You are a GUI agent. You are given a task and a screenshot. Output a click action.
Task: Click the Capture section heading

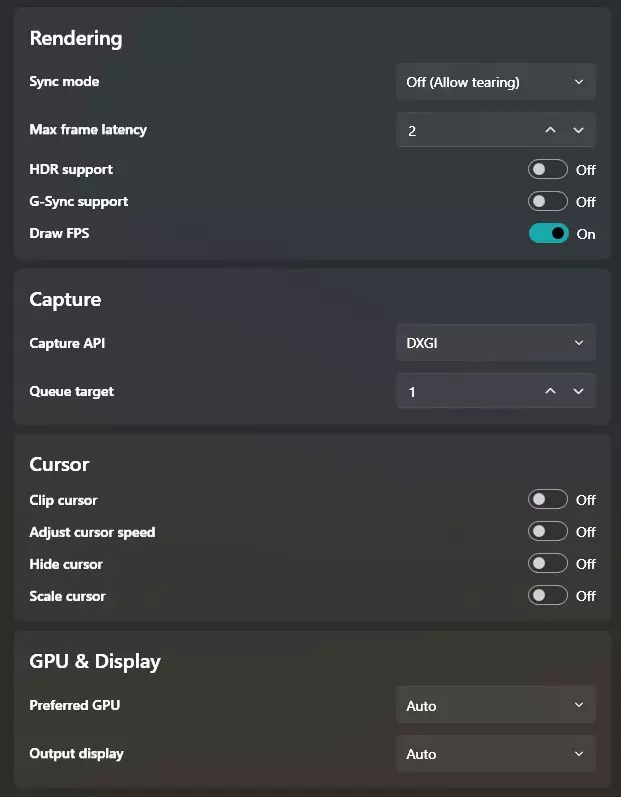(65, 299)
